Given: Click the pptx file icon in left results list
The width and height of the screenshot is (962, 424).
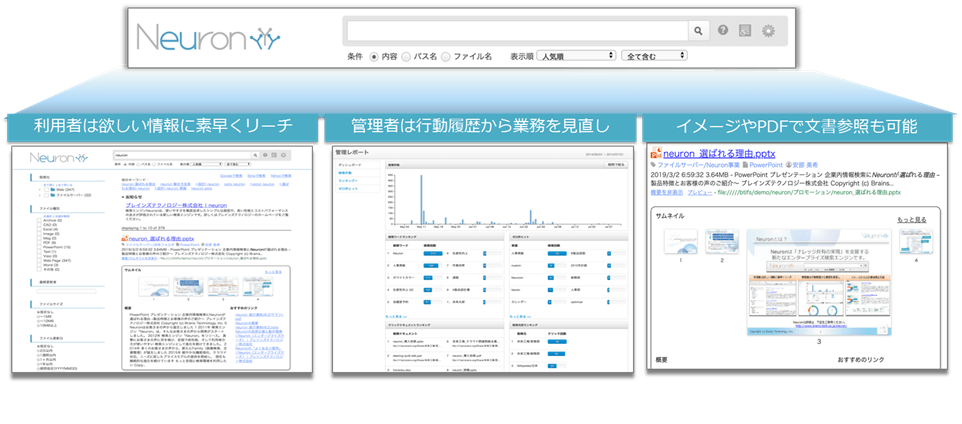Looking at the screenshot, I should pos(125,238).
